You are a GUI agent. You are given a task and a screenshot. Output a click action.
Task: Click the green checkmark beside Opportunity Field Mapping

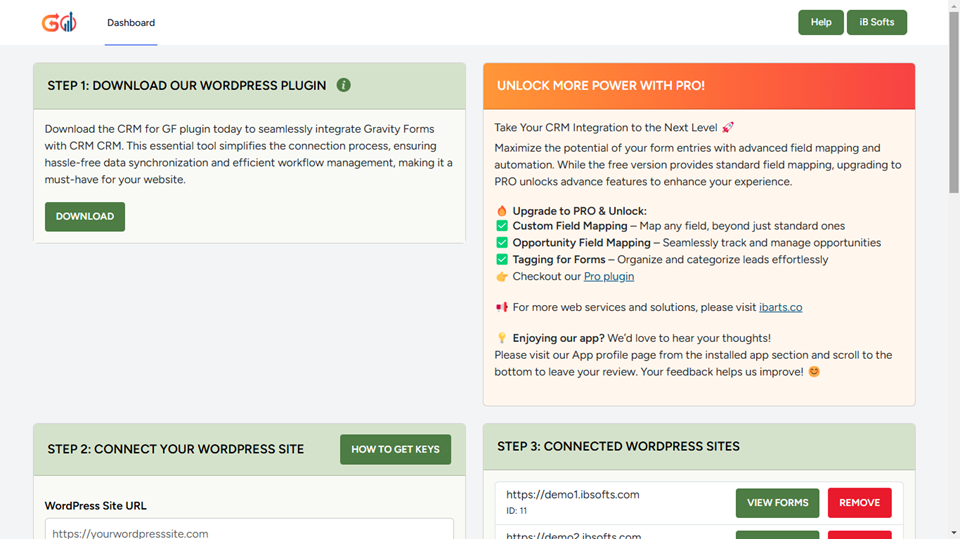pyautogui.click(x=502, y=243)
